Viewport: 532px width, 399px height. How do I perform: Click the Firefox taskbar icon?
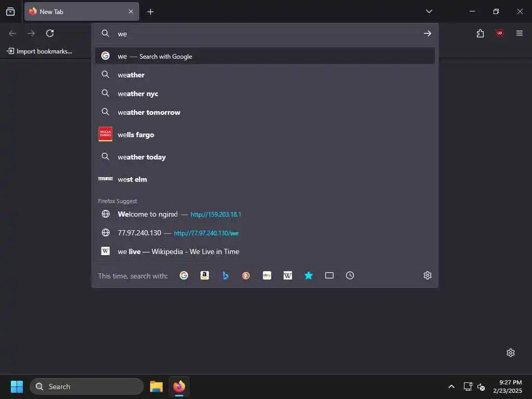tap(179, 387)
